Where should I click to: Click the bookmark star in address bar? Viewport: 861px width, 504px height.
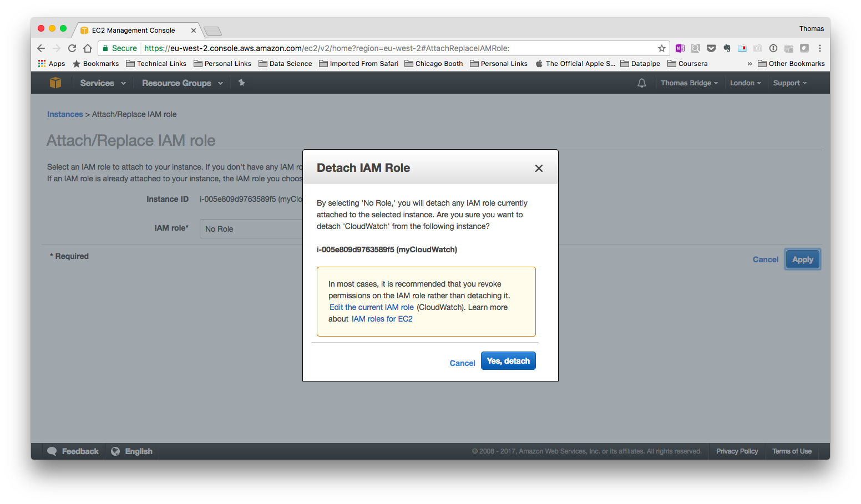[x=661, y=48]
